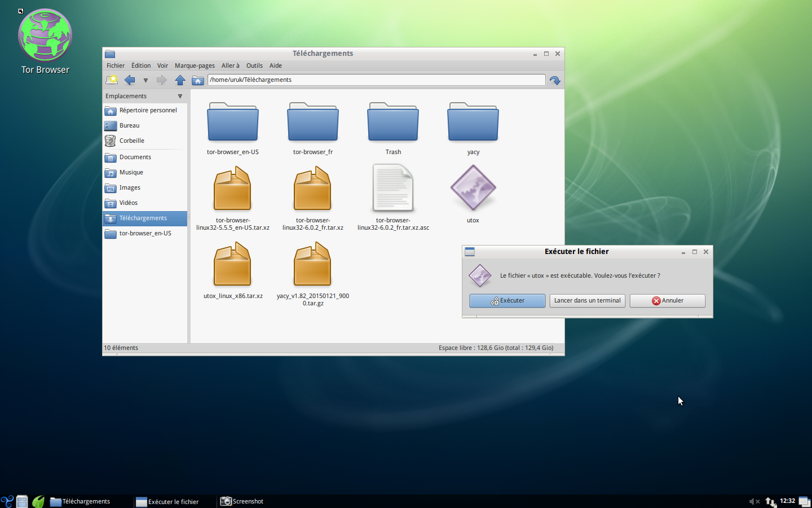Select Bureau in the sidebar
812x508 pixels.
click(x=145, y=126)
